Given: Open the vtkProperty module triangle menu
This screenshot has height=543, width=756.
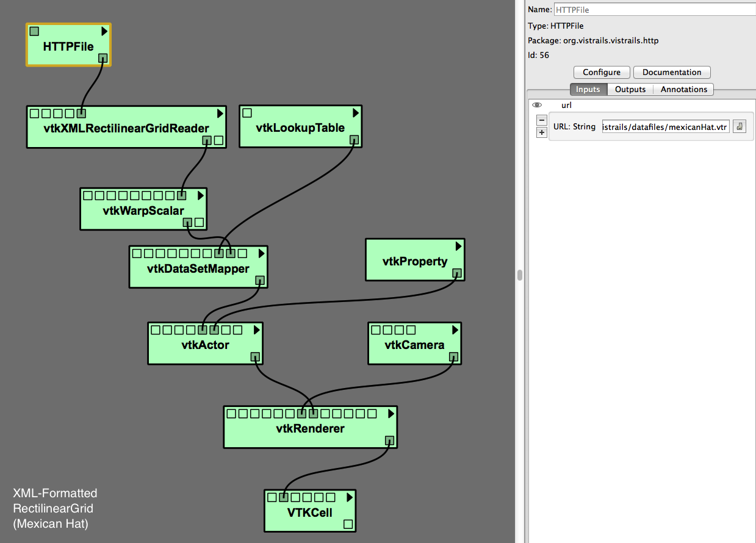Looking at the screenshot, I should tap(458, 246).
